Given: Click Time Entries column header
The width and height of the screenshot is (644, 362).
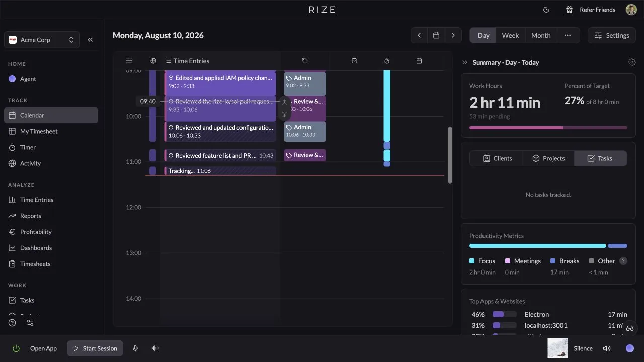Looking at the screenshot, I should (x=187, y=61).
